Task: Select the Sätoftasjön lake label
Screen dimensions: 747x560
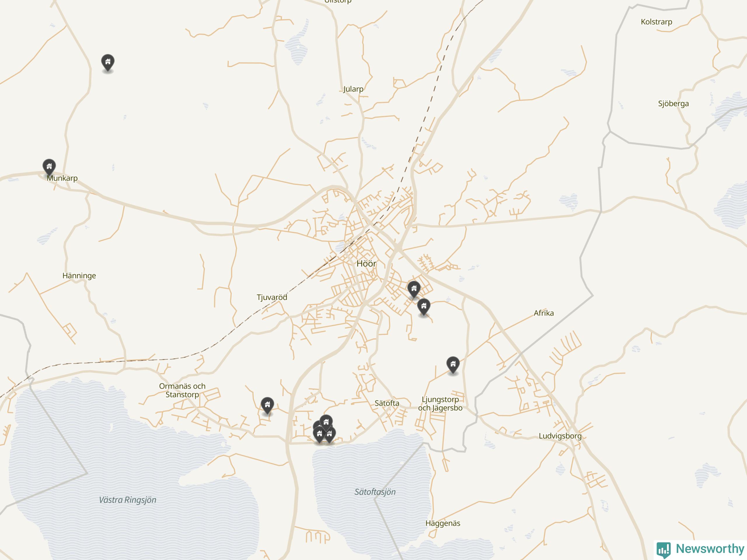Action: pos(375,492)
